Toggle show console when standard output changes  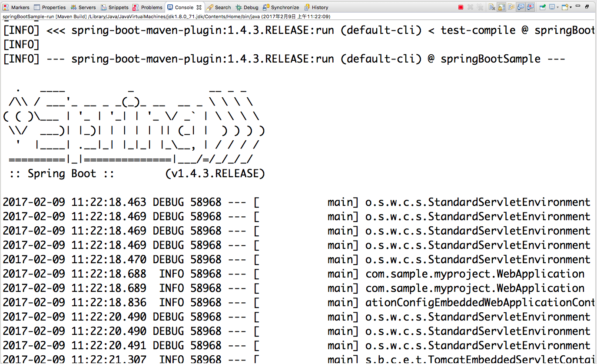pyautogui.click(x=521, y=7)
